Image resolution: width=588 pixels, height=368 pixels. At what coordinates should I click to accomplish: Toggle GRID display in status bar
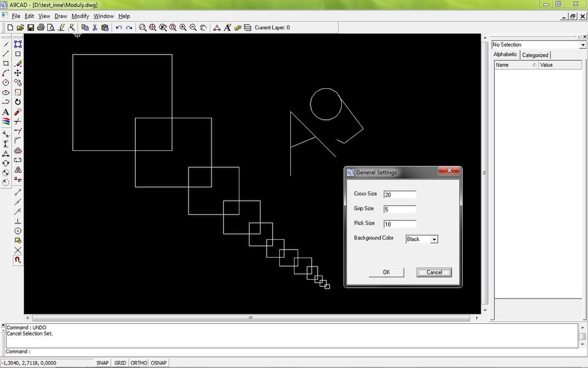(120, 363)
